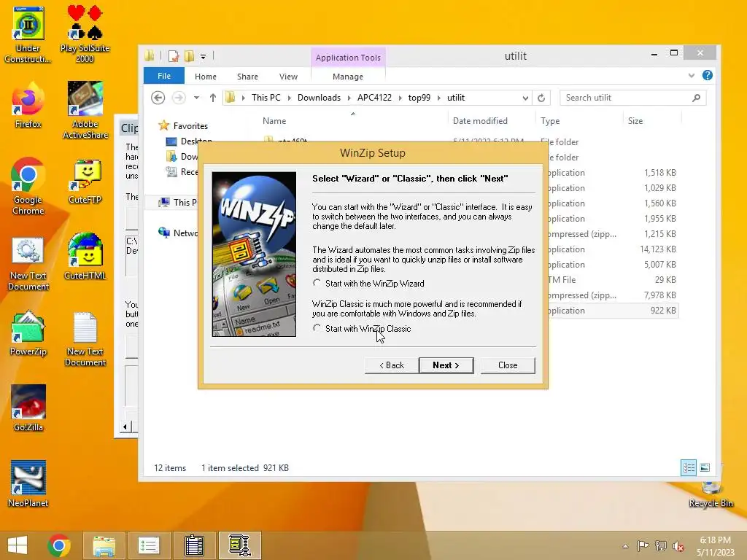The image size is (747, 560).
Task: Open Firefox desktop shortcut
Action: click(28, 106)
